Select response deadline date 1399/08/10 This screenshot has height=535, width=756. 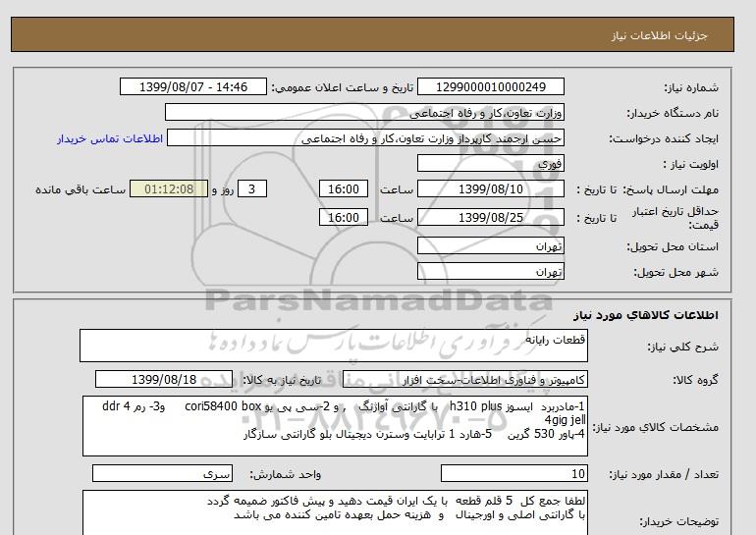(x=490, y=188)
